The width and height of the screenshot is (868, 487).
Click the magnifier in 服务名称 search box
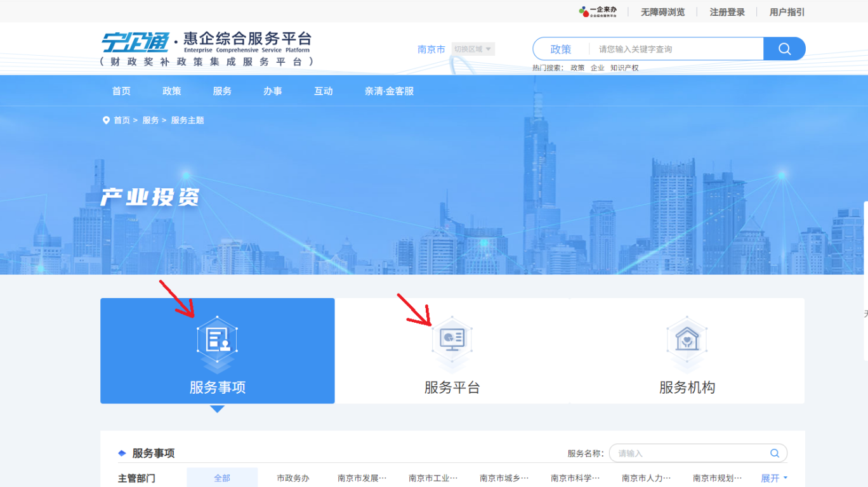(x=775, y=453)
